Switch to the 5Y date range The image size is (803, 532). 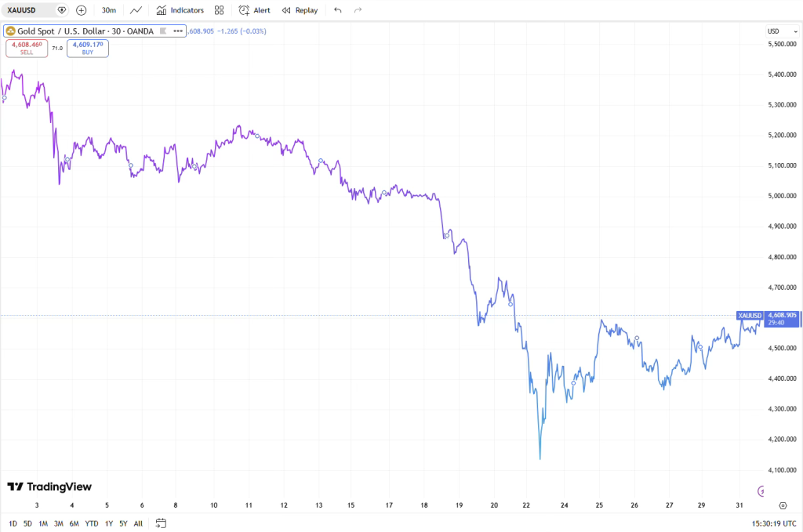point(123,523)
